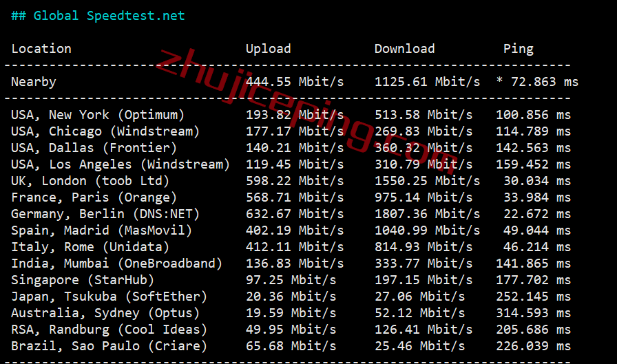The width and height of the screenshot is (617, 364).
Task: Click Singapore upload 97.25 Mbit/s
Action: pos(291,280)
